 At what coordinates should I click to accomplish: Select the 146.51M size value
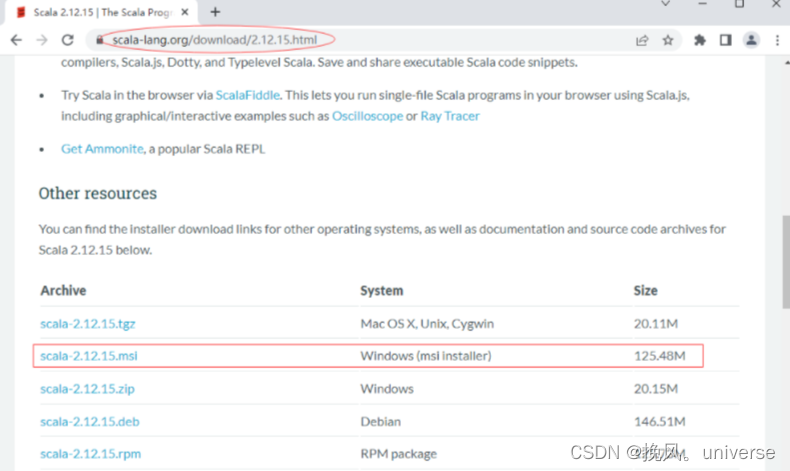coord(660,421)
